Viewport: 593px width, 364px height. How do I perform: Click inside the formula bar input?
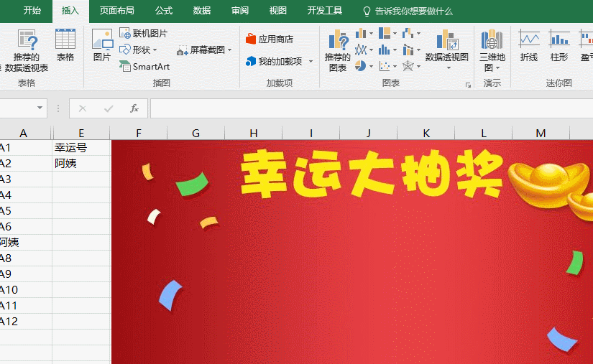[372, 108]
